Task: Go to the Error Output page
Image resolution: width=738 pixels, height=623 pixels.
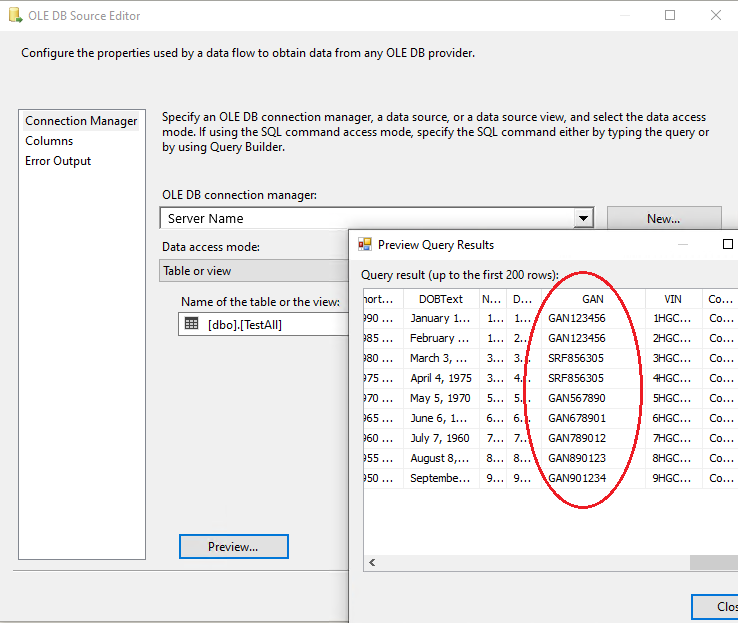Action: click(x=58, y=161)
